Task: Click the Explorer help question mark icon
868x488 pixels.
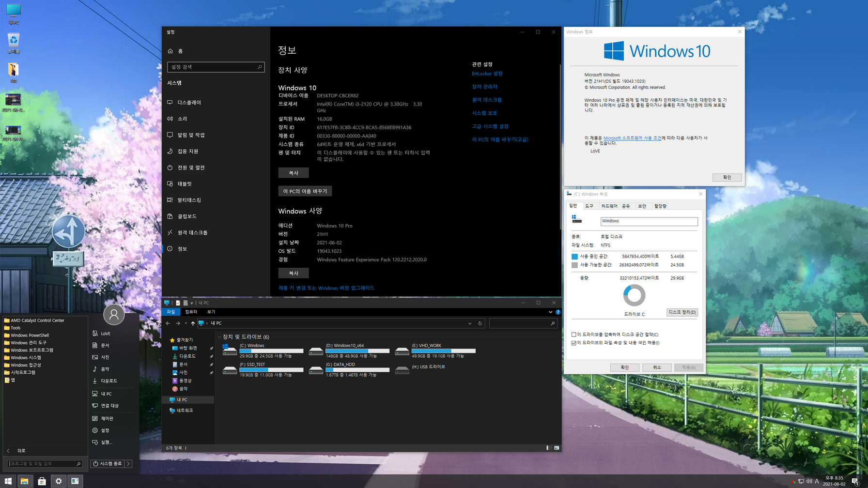Action: (x=558, y=312)
